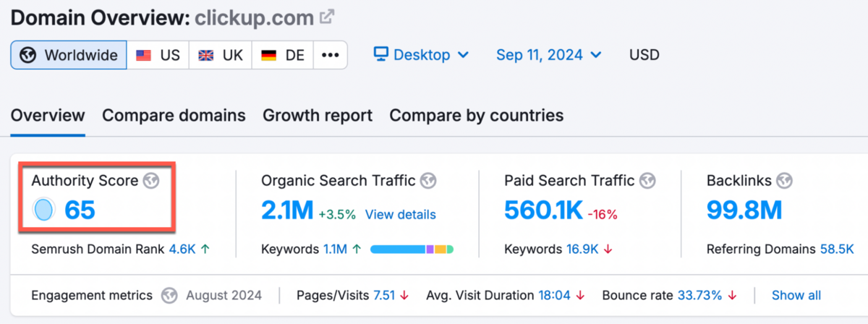Click the US flag icon
Screen dimensions: 868x324
(x=143, y=55)
